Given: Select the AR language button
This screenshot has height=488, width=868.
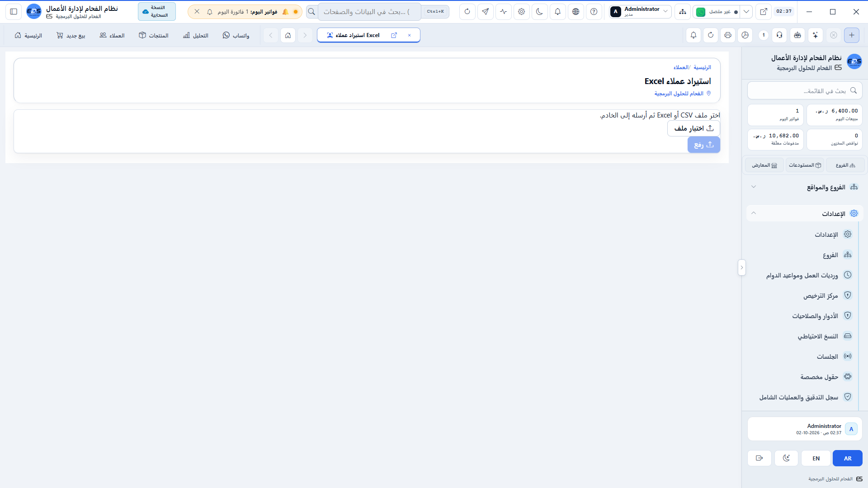Looking at the screenshot, I should (x=848, y=458).
